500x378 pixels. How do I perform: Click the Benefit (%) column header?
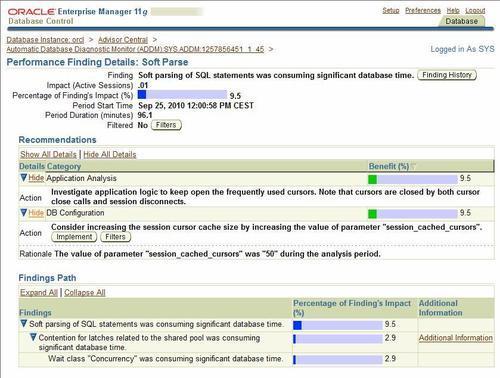tap(389, 166)
